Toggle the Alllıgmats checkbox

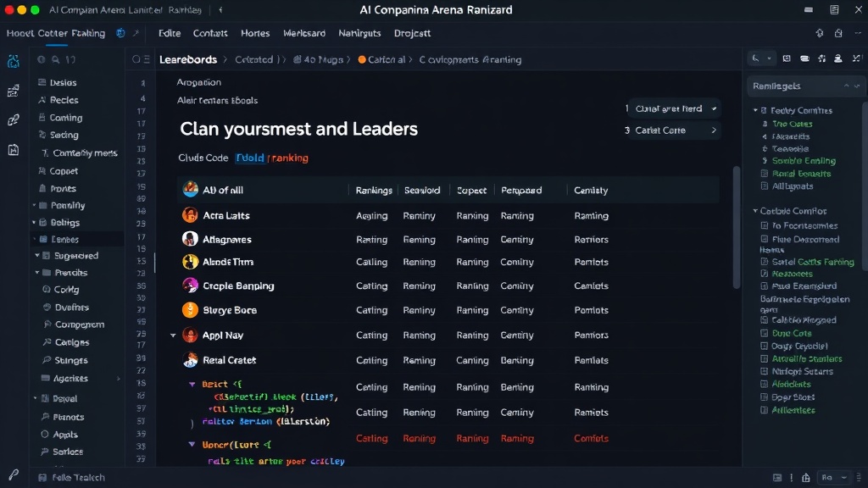[765, 186]
